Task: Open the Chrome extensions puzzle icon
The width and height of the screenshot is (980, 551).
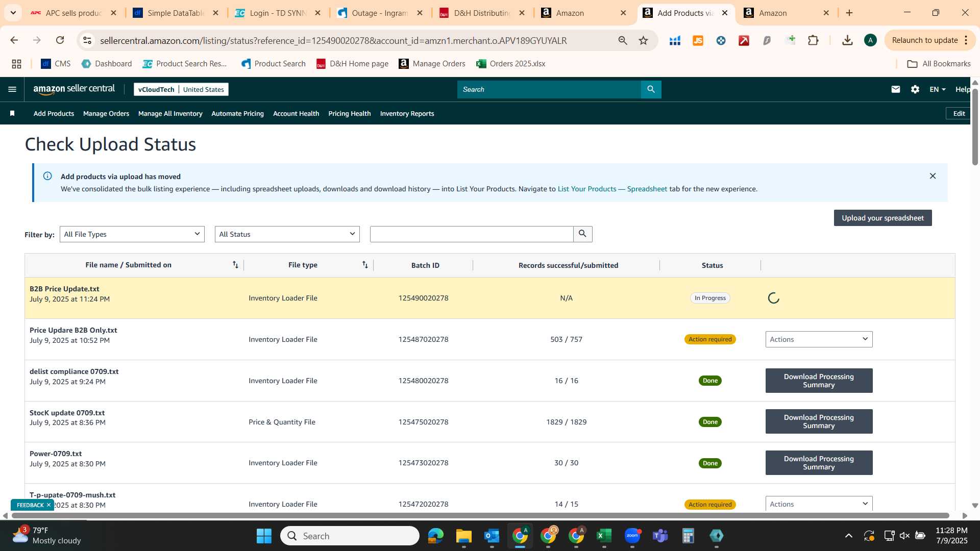Action: (x=813, y=40)
